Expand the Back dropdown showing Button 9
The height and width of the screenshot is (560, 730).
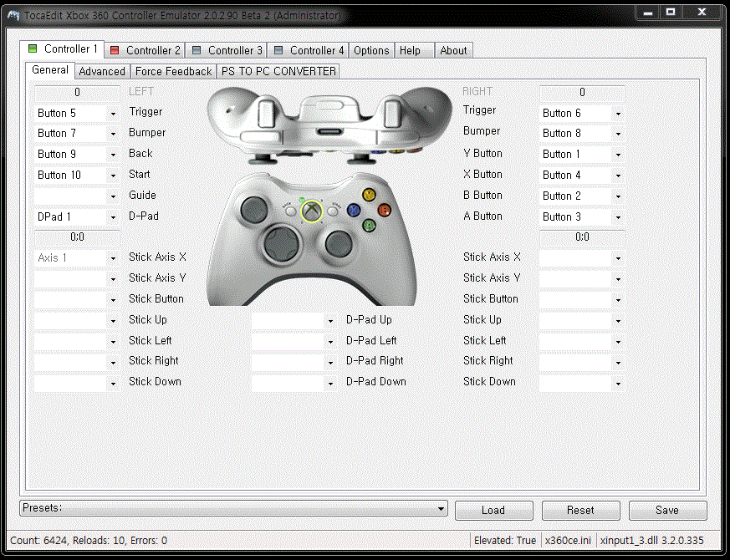[77, 155]
